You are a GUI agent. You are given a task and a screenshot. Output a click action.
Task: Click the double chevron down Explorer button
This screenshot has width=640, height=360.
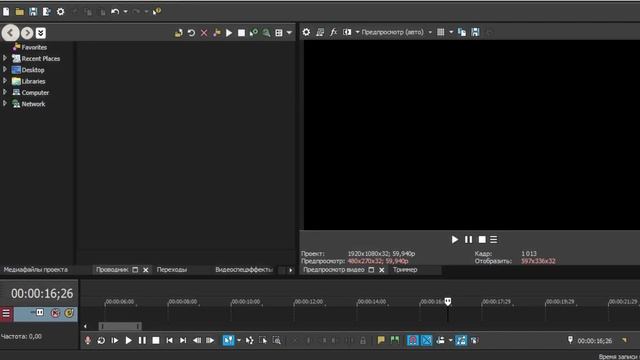coord(41,33)
